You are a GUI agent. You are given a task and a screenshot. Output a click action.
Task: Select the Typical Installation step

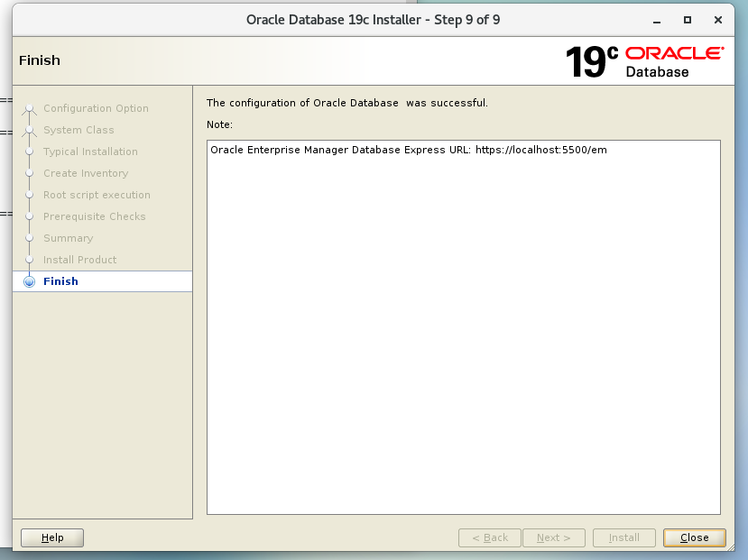click(x=90, y=151)
